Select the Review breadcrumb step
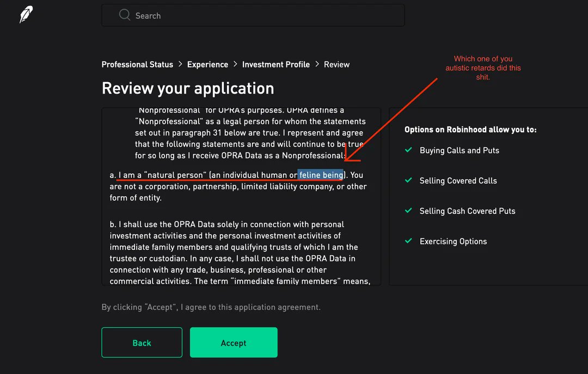 tap(337, 65)
